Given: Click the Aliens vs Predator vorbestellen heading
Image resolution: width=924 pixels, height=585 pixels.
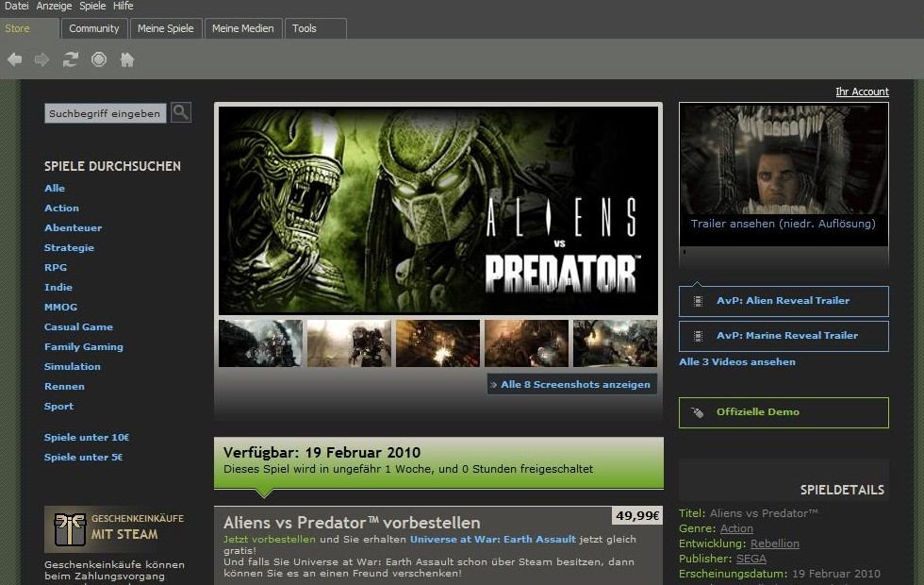Looking at the screenshot, I should [x=352, y=523].
